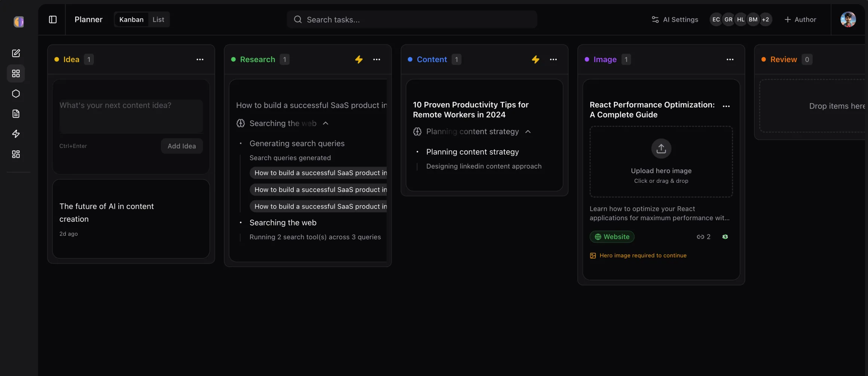868x376 pixels.
Task: Open the document icon in sidebar
Action: point(16,114)
